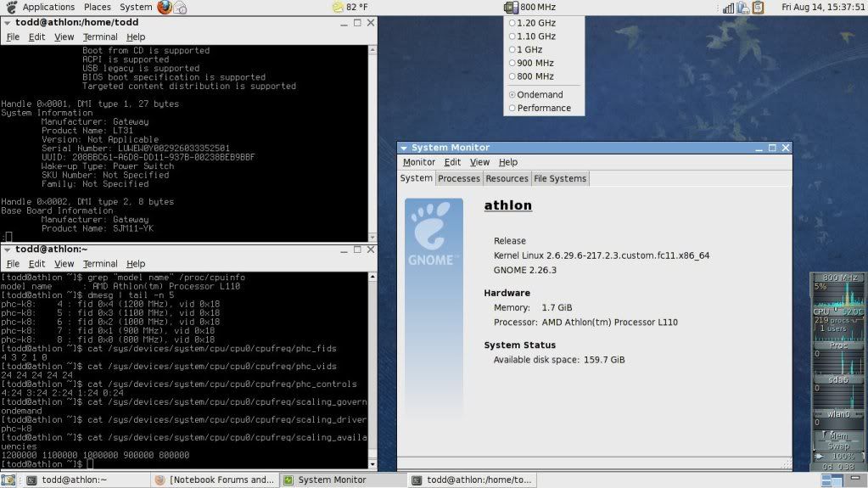
Task: Open the power manager battery tray icon
Action: (x=743, y=7)
